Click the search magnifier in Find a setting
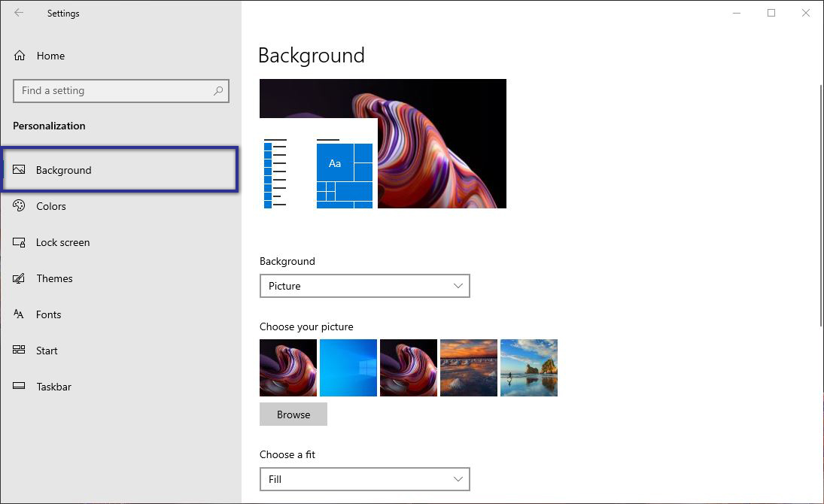824x504 pixels. point(217,90)
